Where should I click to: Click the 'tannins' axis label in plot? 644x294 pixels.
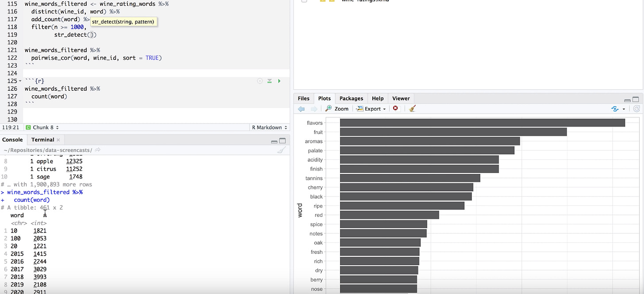coord(314,178)
